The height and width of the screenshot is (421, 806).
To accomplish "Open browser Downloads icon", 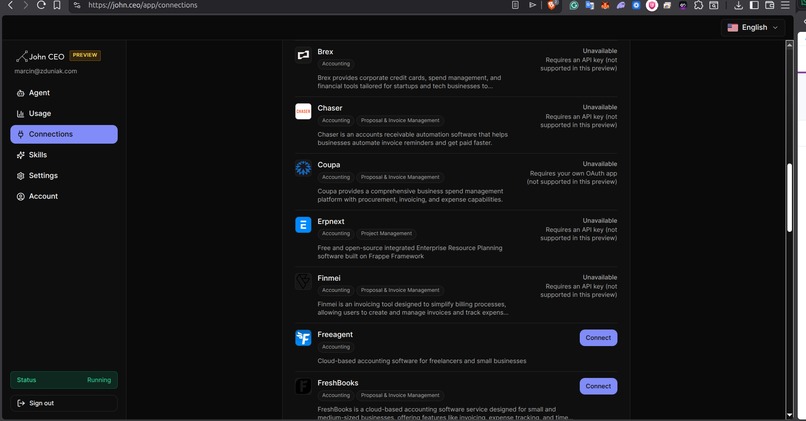I will pyautogui.click(x=738, y=5).
